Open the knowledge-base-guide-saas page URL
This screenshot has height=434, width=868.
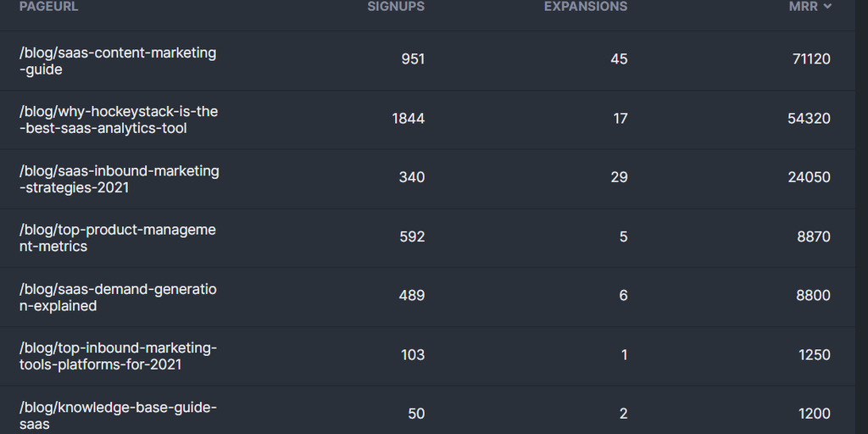point(119,415)
